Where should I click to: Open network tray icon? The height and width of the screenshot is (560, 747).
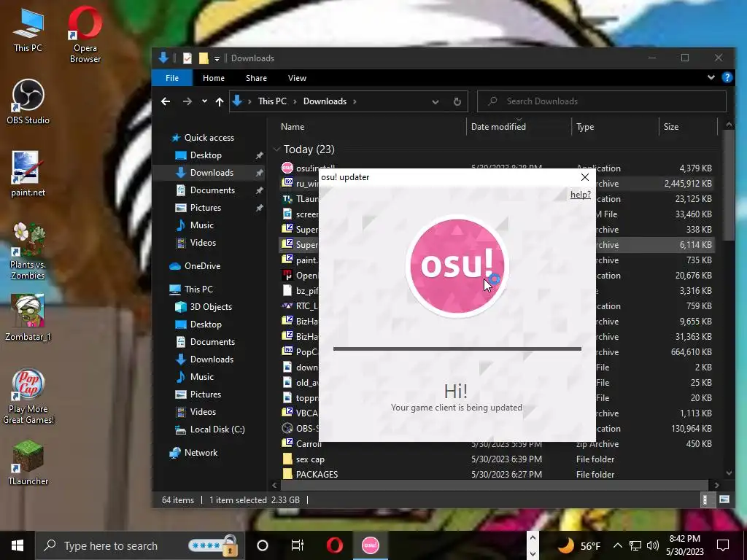click(x=635, y=545)
